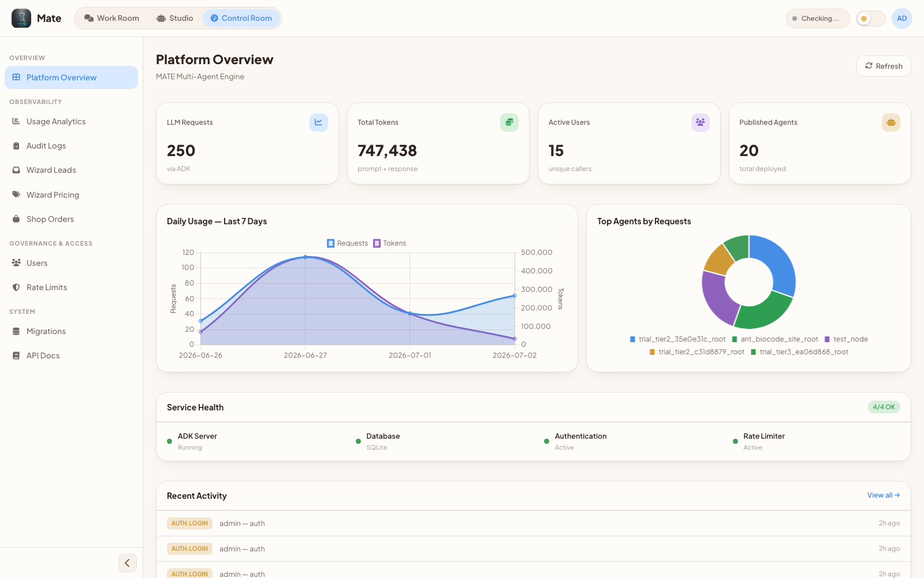Click the Migrations database icon
924x578 pixels.
16,331
